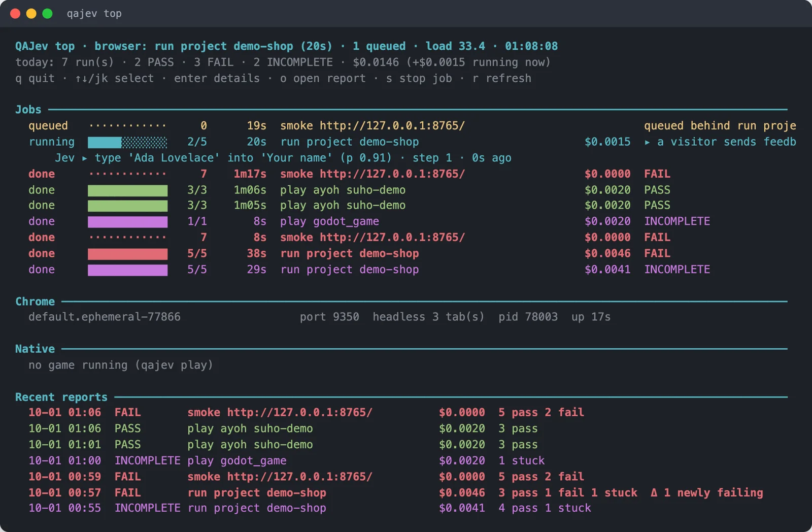
Task: Click the 'r refresh' hint
Action: coord(501,78)
